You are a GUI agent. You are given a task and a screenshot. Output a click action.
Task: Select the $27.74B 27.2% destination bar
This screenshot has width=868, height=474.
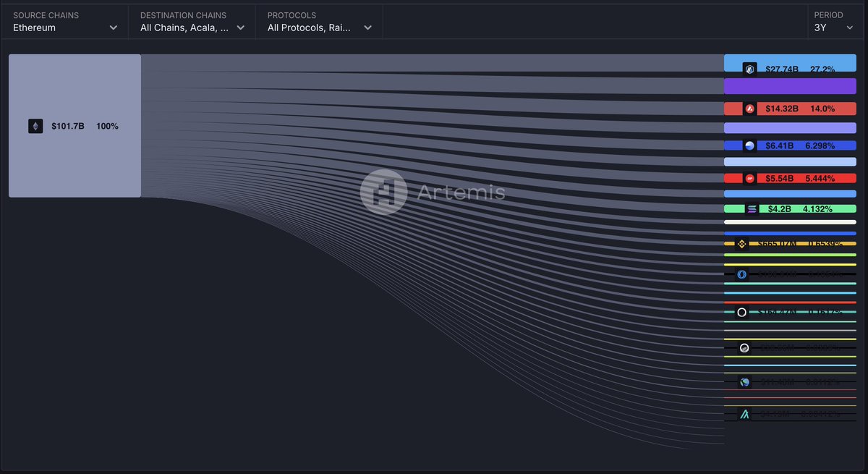pos(790,63)
